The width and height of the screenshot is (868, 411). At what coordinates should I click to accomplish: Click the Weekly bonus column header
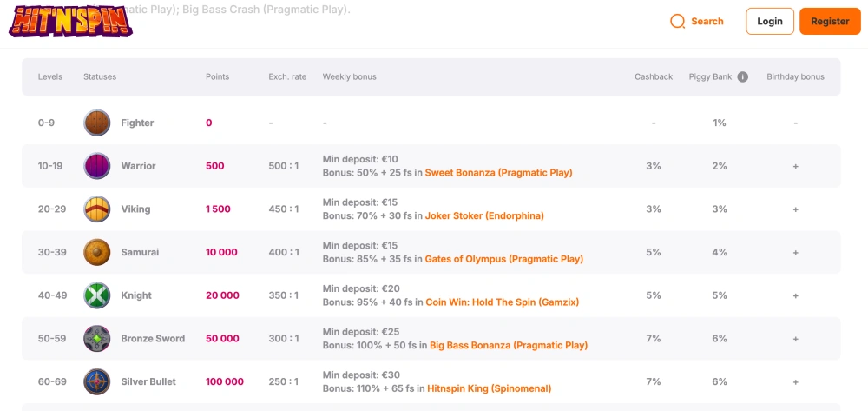[349, 77]
